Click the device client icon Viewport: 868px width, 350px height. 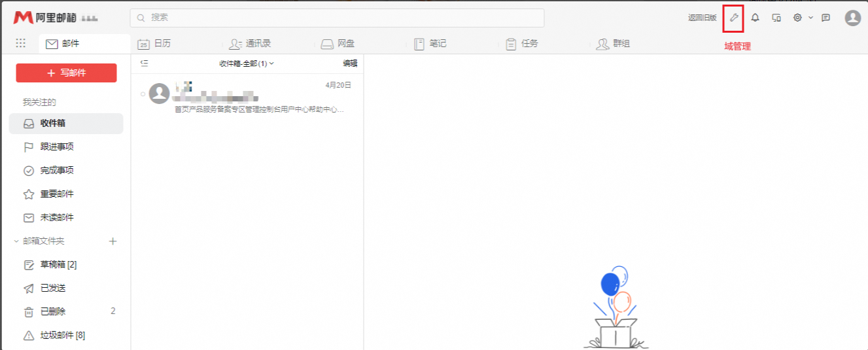[776, 18]
